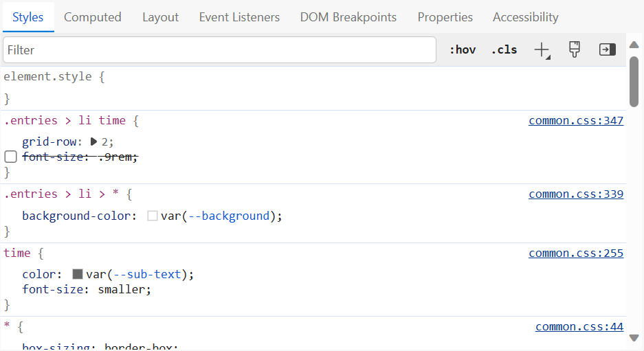Screen dimensions: 644x351
Task: Click the scrollbar down arrow
Action: point(634,338)
